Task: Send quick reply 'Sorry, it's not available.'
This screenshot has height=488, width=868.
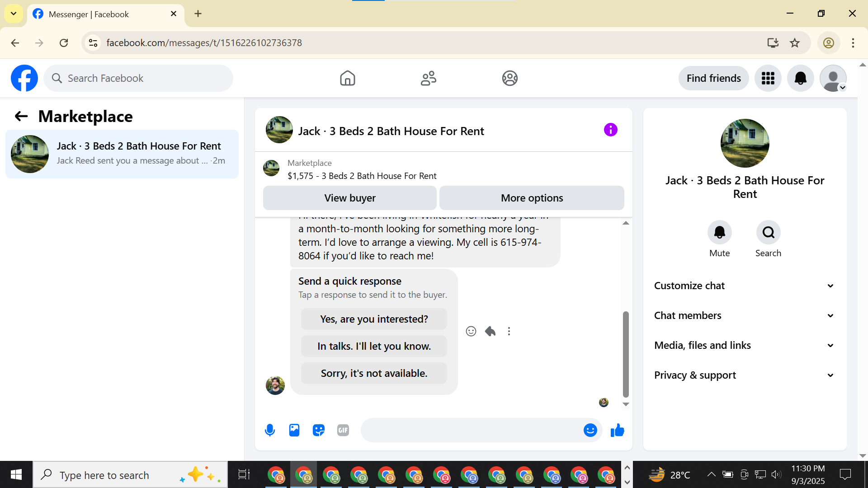Action: coord(374,373)
